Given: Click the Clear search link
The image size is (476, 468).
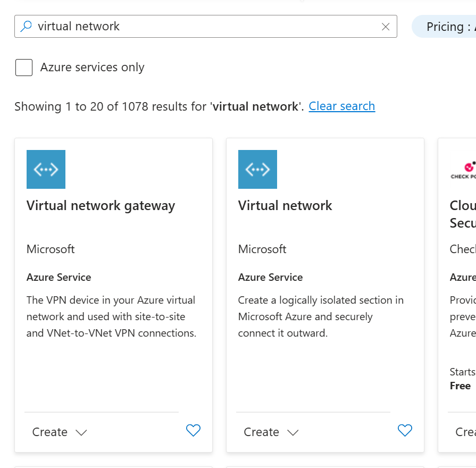Looking at the screenshot, I should 342,106.
